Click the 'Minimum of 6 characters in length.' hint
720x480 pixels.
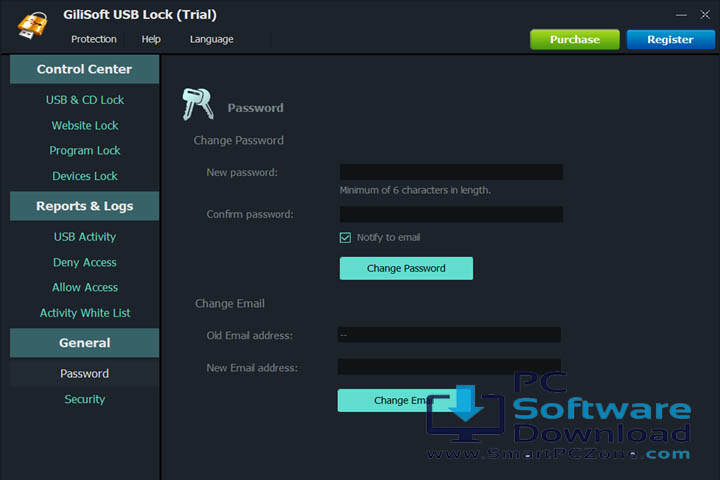415,190
